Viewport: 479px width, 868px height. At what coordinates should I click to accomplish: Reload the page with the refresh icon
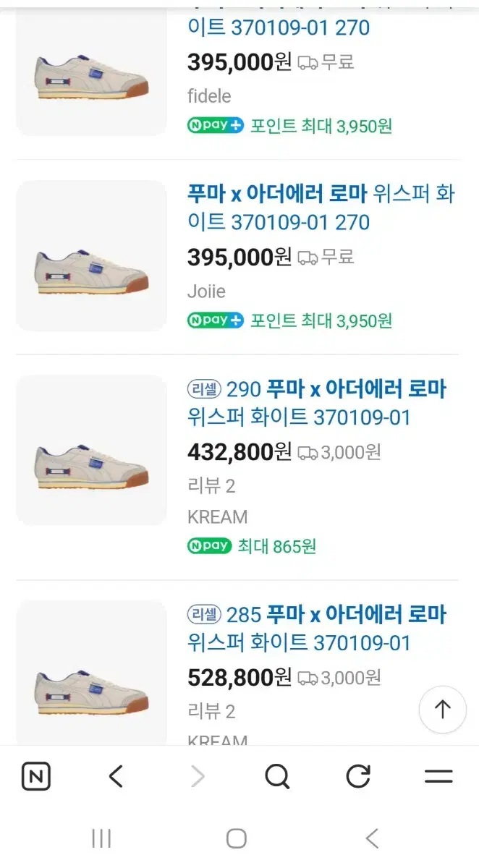tap(358, 777)
